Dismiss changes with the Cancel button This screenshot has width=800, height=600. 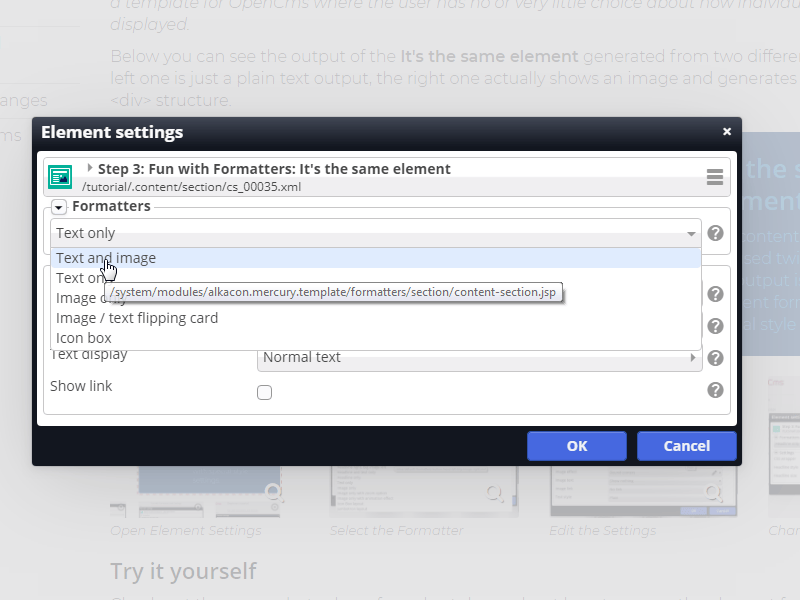687,446
